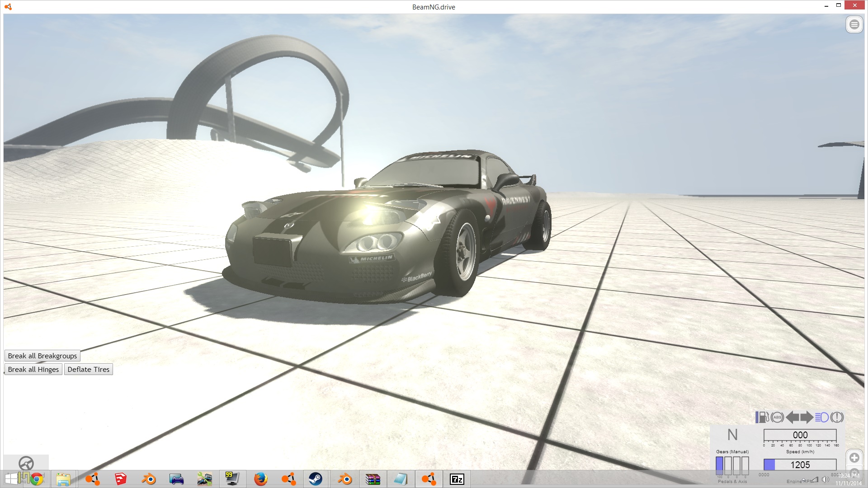The height and width of the screenshot is (488, 868).
Task: Toggle the left turn signal arrow
Action: [793, 417]
